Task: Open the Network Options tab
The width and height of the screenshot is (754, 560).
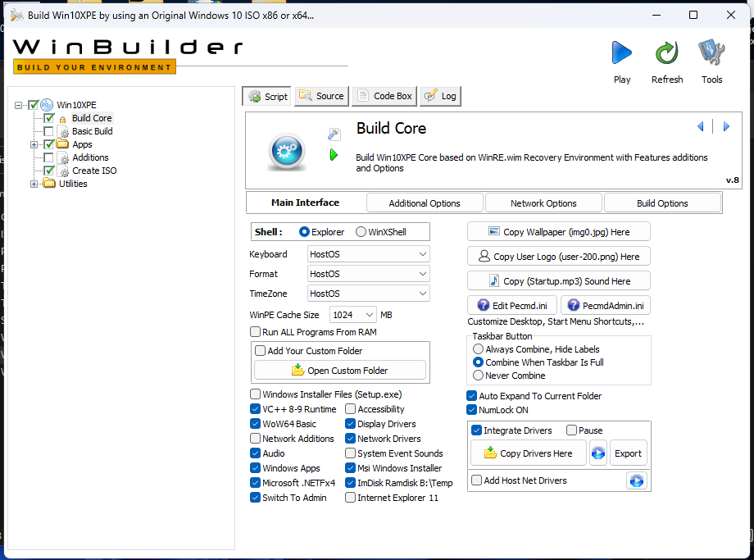Action: [x=543, y=203]
